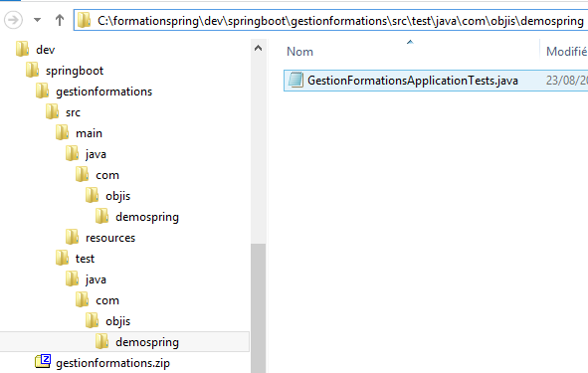Image resolution: width=588 pixels, height=373 pixels.
Task: Click the gestionformations folder icon
Action: [x=43, y=92]
